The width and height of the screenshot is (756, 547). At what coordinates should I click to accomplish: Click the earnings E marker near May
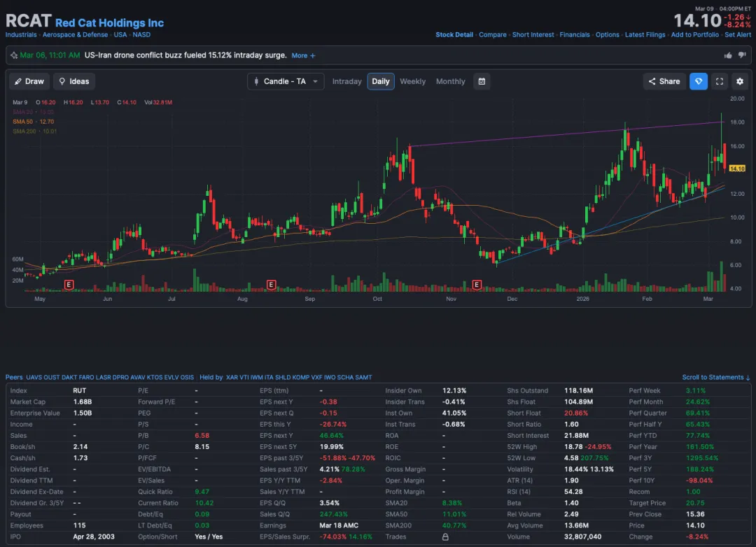pos(69,285)
